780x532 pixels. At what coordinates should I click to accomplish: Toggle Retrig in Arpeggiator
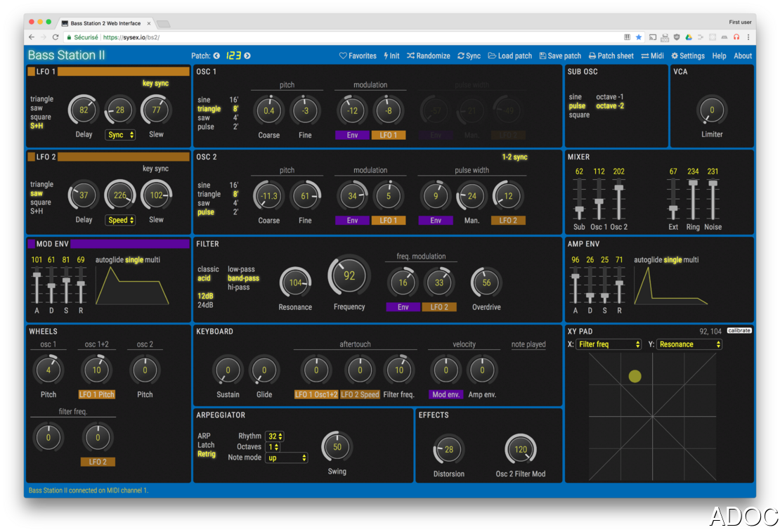pyautogui.click(x=207, y=454)
